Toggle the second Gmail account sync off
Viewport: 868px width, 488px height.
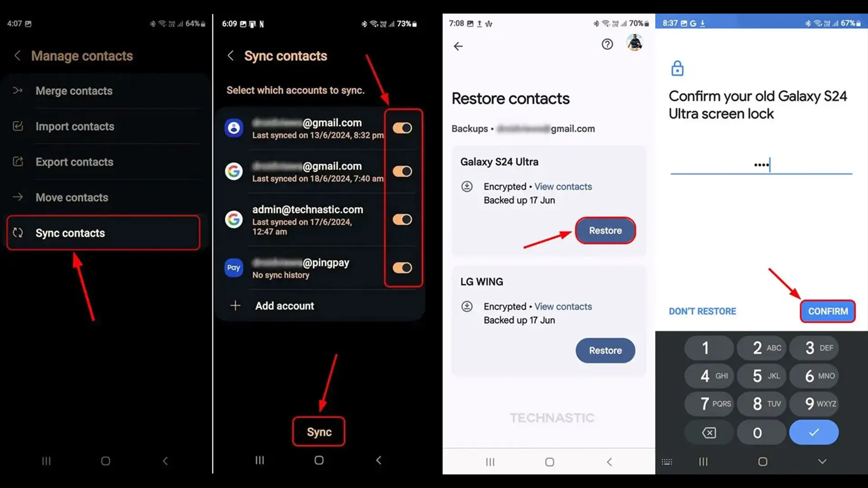[402, 172]
